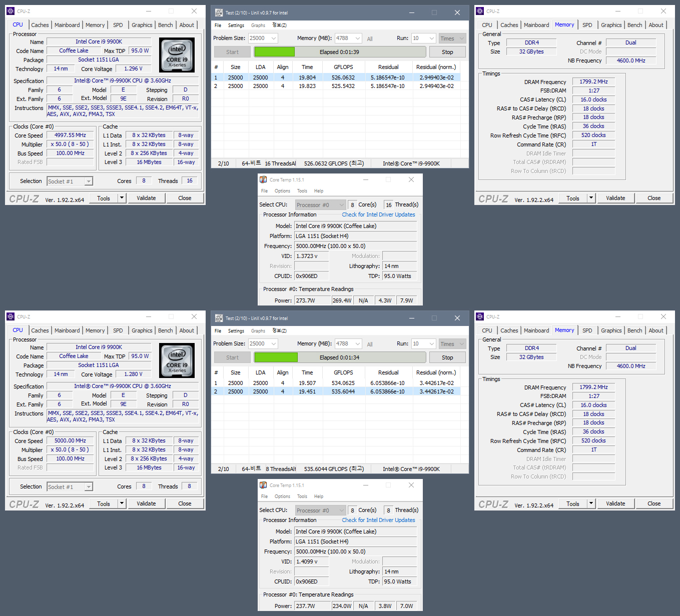Click the Power reading 273.7W in Core Temp
The image size is (680, 616).
click(x=312, y=300)
